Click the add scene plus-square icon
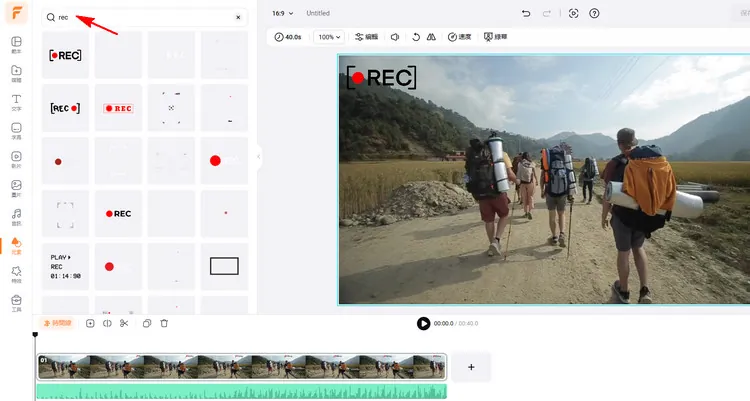The height and width of the screenshot is (401, 750). [90, 323]
